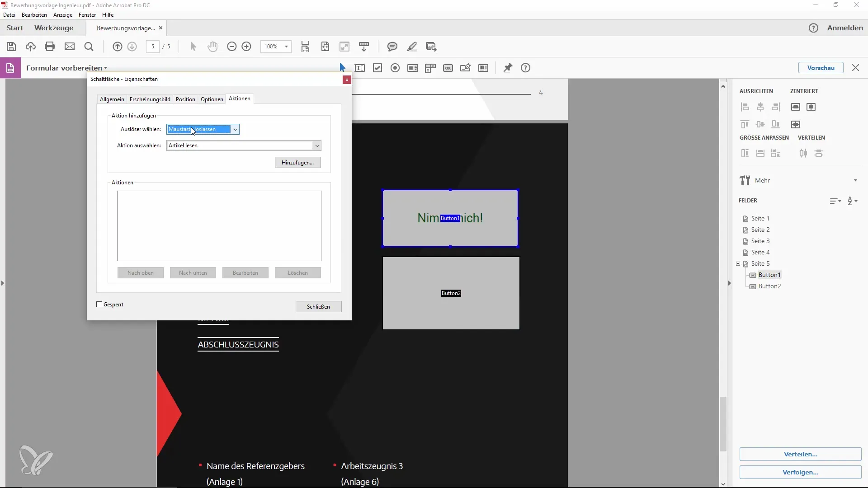
Task: Zoom out with minus icon
Action: (231, 47)
